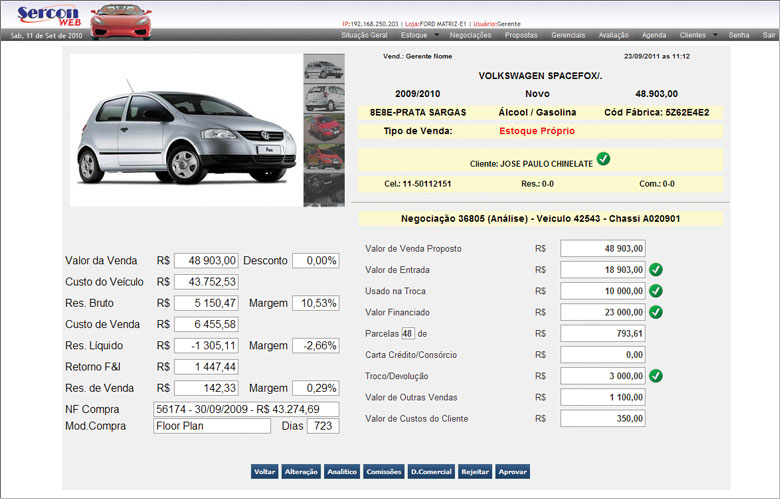Click Mod.Compra Floor Plan field
This screenshot has height=499, width=780.
click(212, 426)
